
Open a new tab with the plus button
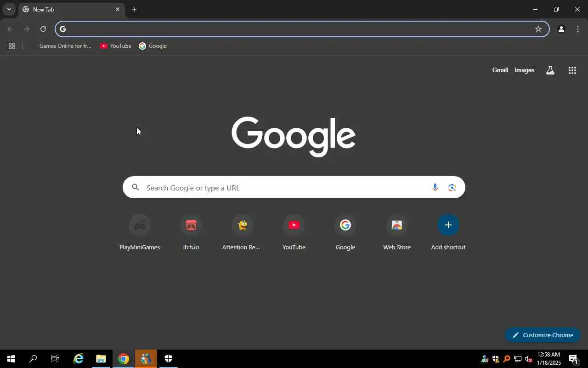(x=134, y=9)
